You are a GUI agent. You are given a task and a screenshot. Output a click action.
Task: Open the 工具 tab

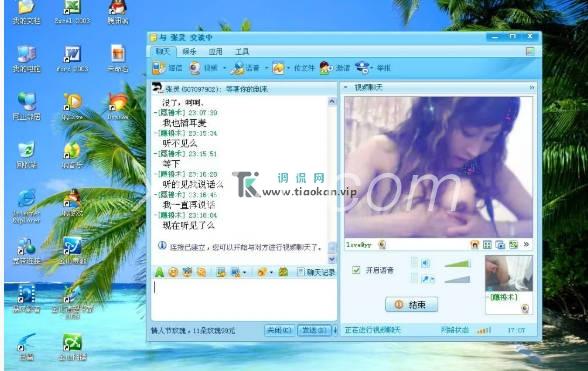[x=242, y=51]
